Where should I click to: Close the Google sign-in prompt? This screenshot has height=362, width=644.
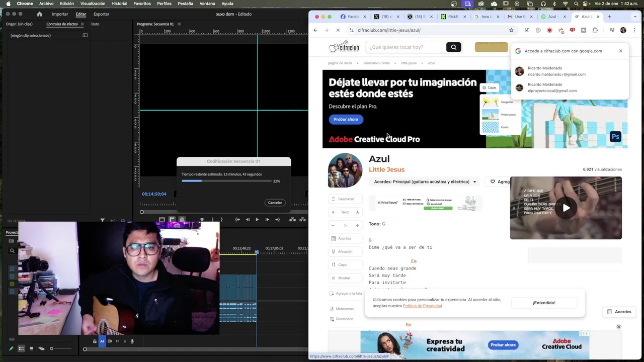[x=620, y=51]
